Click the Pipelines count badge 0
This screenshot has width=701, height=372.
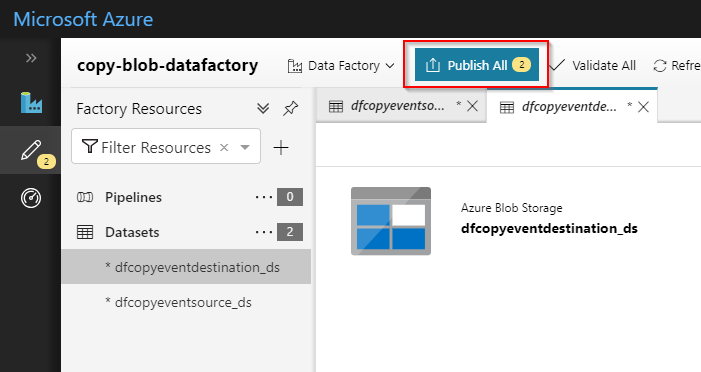point(290,197)
